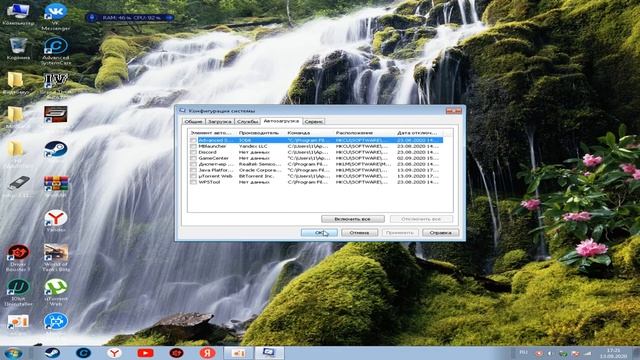Viewport: 640px width, 360px height.
Task: Select the Автозагрузка tab
Action: click(x=281, y=121)
